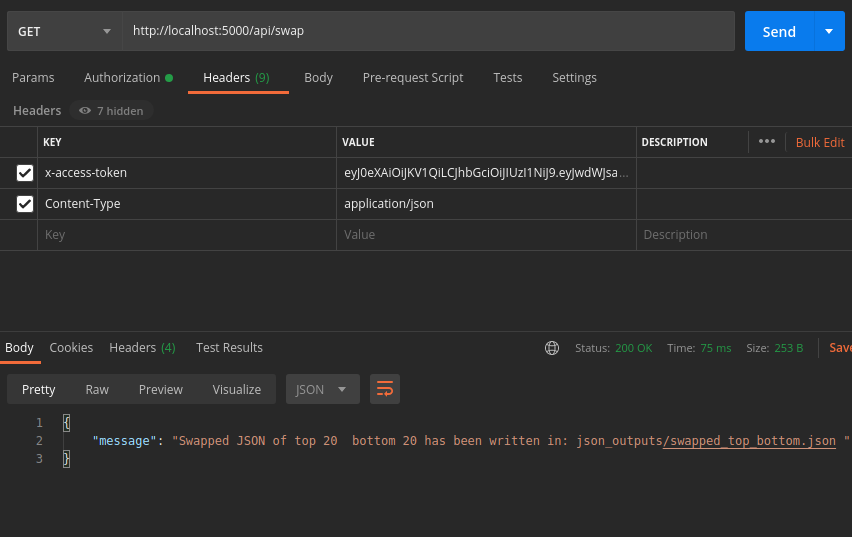Image resolution: width=852 pixels, height=537 pixels.
Task: Switch to the Params tab
Action: [33, 78]
